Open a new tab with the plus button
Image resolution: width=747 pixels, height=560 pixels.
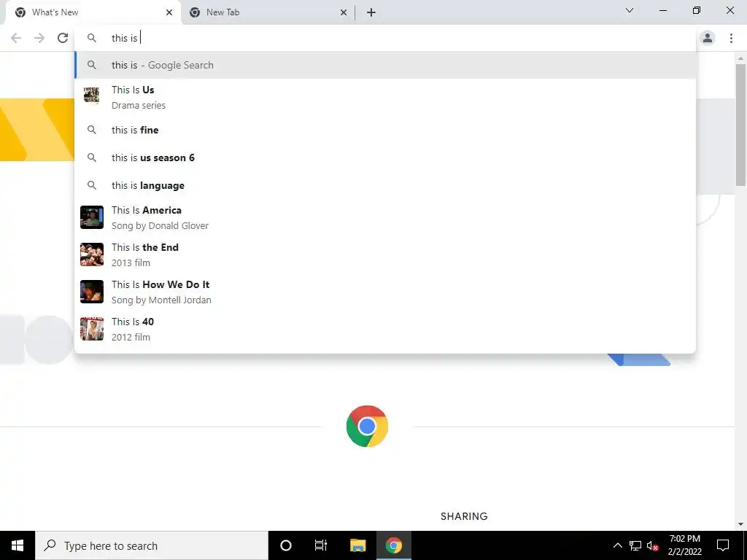(371, 12)
